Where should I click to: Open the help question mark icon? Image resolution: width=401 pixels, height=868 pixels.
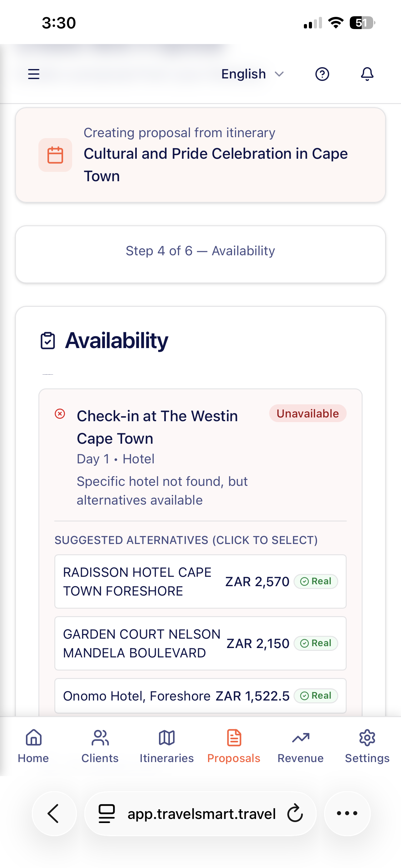tap(322, 74)
